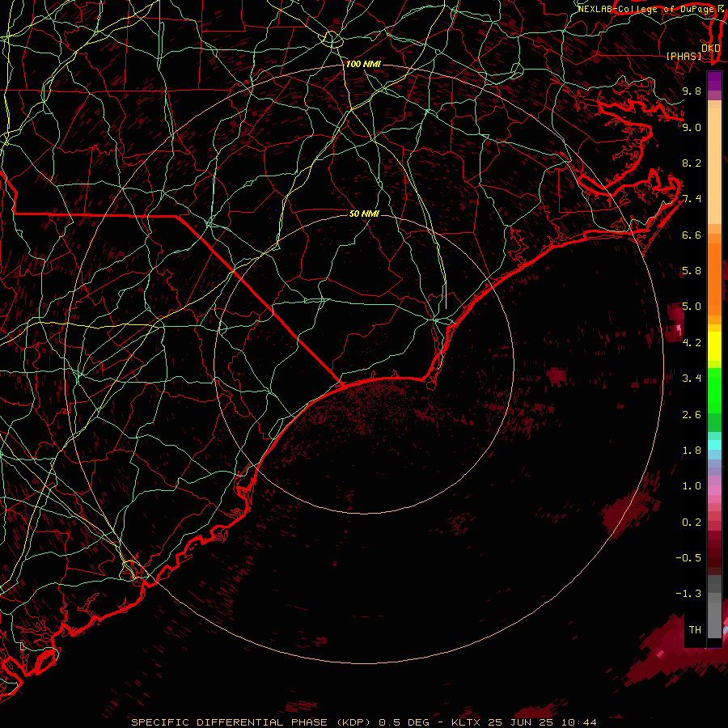Click the 5.0 scale value
728x728 pixels.
pyautogui.click(x=692, y=307)
